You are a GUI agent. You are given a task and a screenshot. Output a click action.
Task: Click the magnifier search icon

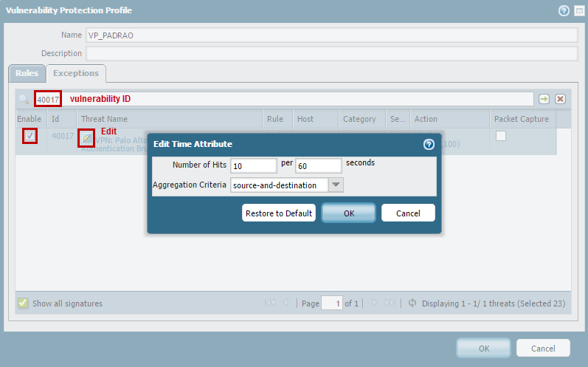(24, 99)
